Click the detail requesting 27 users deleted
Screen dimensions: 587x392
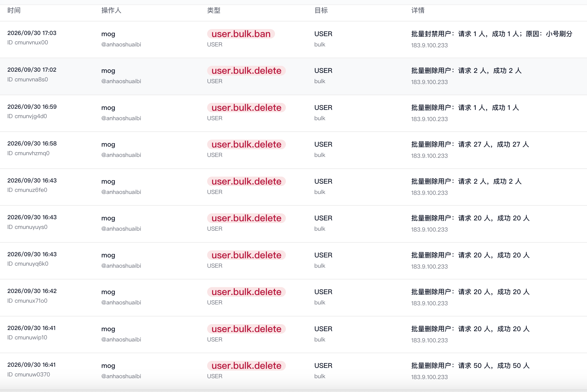[470, 144]
